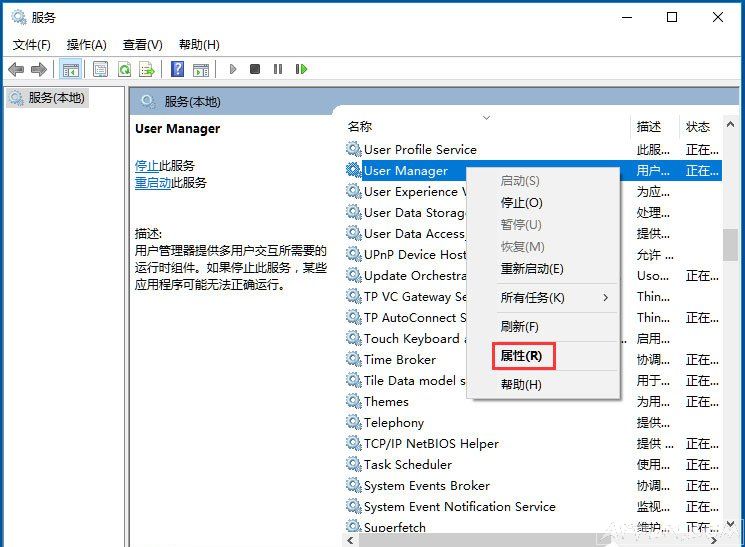Click gear icon next to Task Scheduler
The width and height of the screenshot is (745, 547).
tap(353, 464)
